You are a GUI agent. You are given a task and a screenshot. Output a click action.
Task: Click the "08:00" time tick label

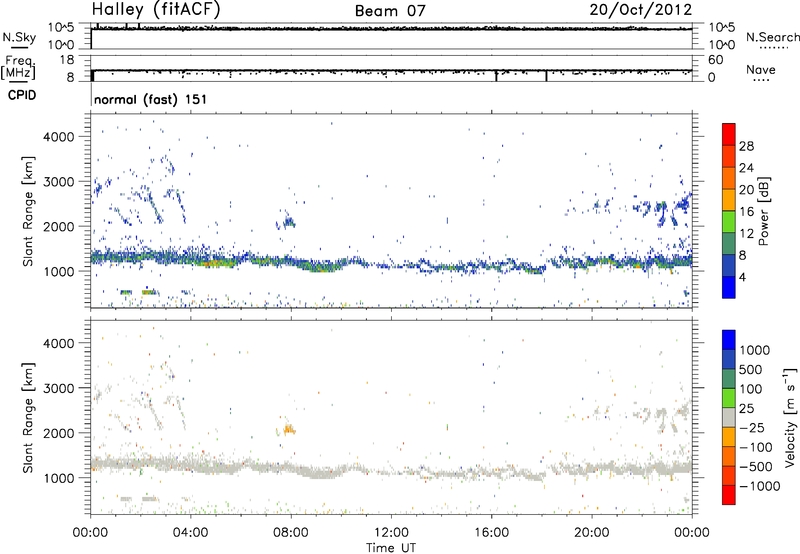pos(291,533)
